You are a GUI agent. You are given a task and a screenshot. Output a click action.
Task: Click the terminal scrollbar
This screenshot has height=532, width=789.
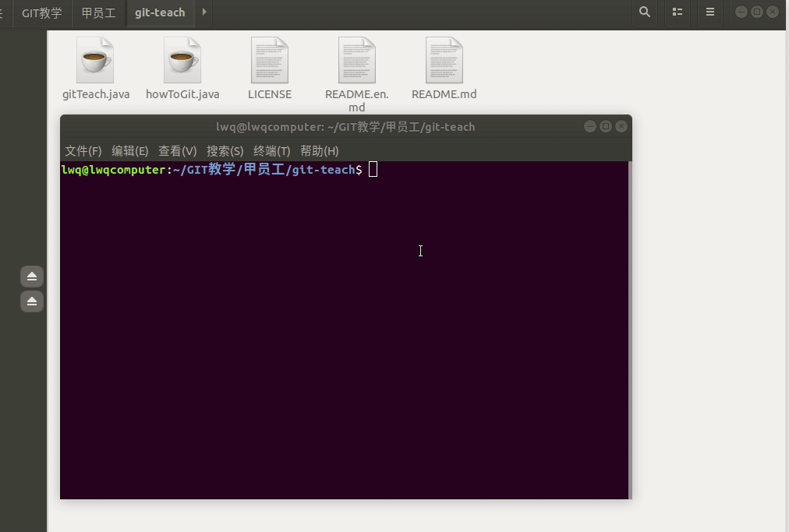630,330
